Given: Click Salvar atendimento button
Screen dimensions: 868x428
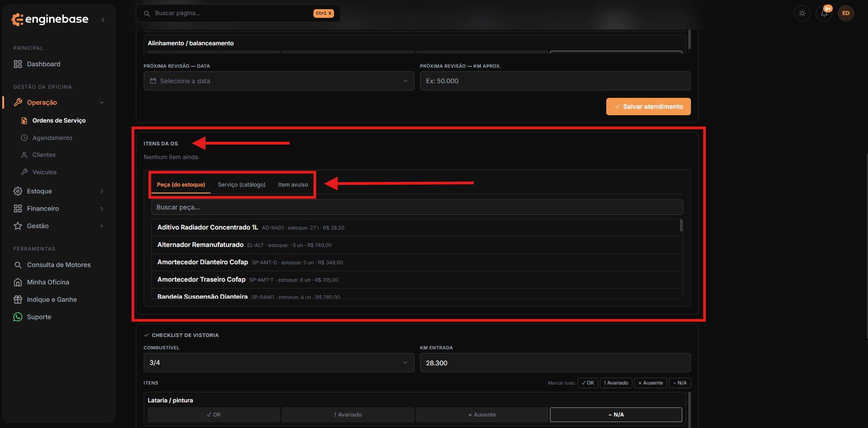Looking at the screenshot, I should click(x=648, y=107).
